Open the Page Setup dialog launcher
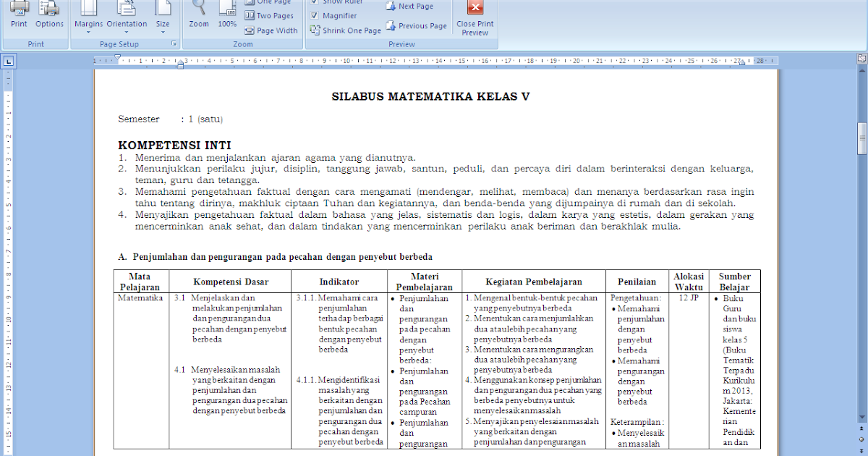Viewport: 868px width, 456px height. tap(174, 44)
